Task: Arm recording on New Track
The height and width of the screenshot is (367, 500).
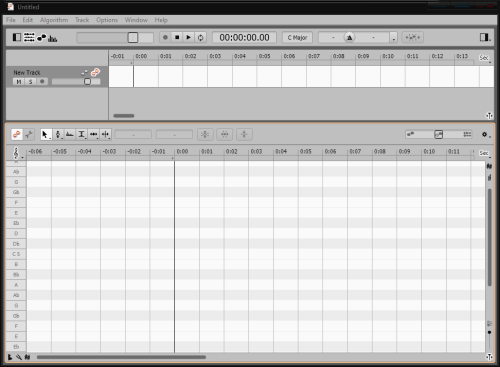Action: click(x=42, y=82)
